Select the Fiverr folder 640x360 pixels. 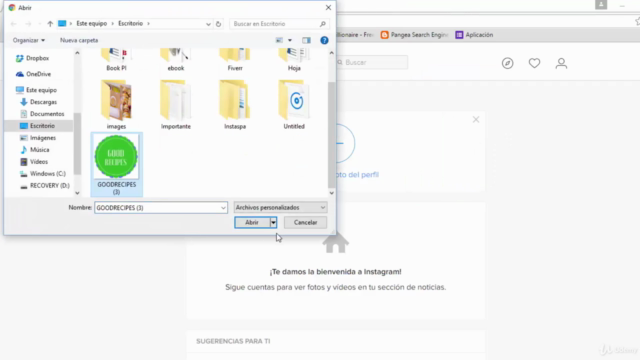pos(235,60)
